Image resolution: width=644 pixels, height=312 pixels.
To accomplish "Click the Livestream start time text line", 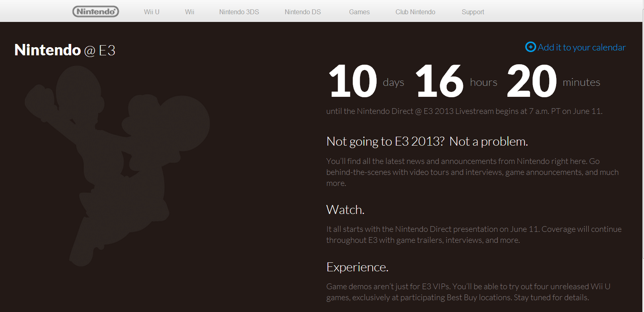I will tap(464, 111).
